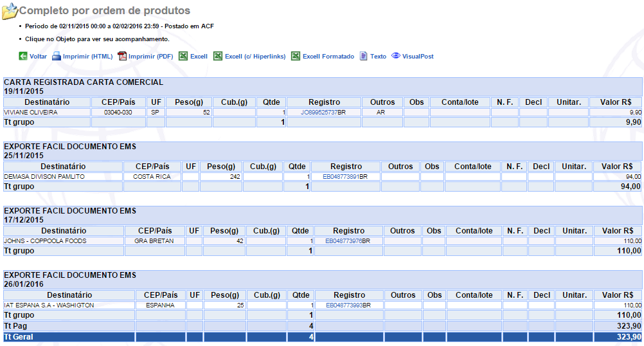Click the Imprimir (PDF) text link

click(152, 57)
